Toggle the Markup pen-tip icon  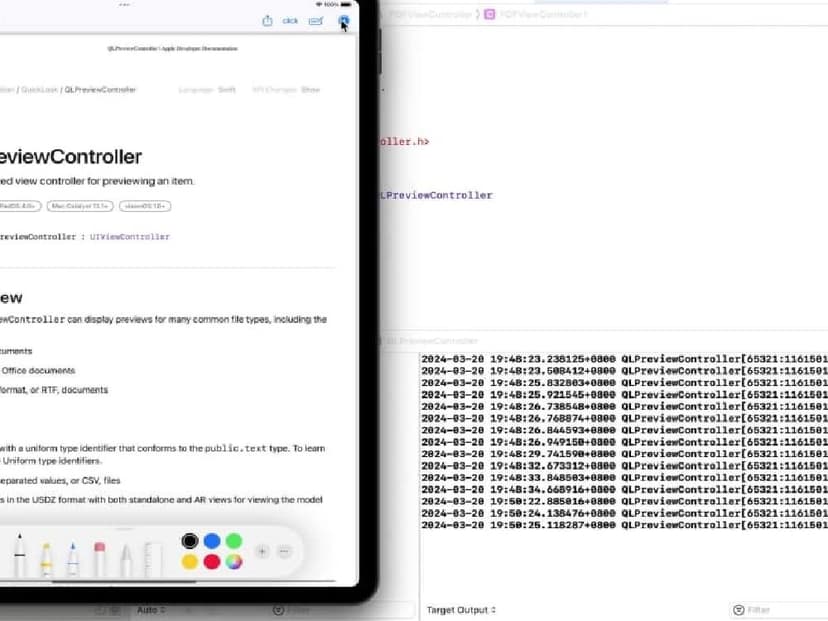click(344, 21)
